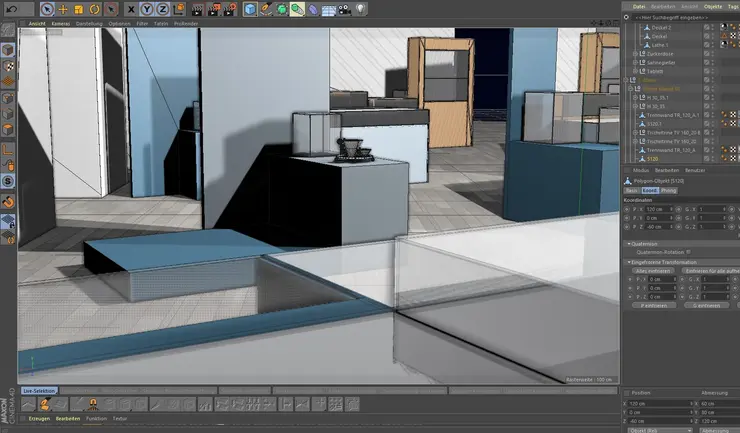The height and width of the screenshot is (433, 740).
Task: Pick the Rotate tool
Action: pyautogui.click(x=95, y=9)
